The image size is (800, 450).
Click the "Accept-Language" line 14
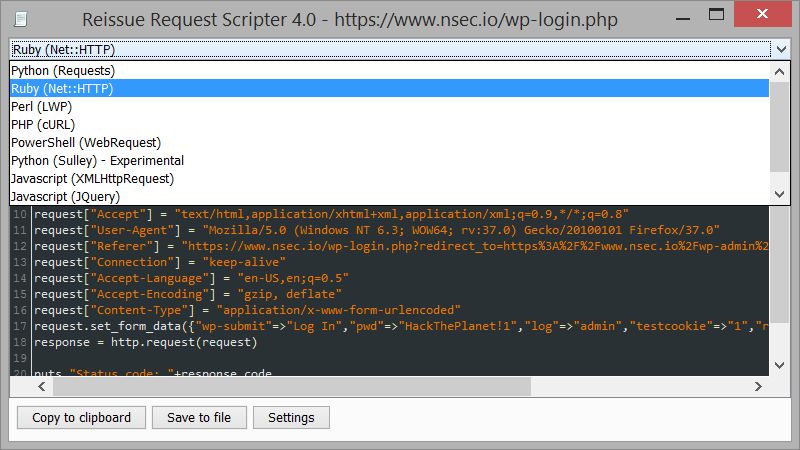coord(192,278)
